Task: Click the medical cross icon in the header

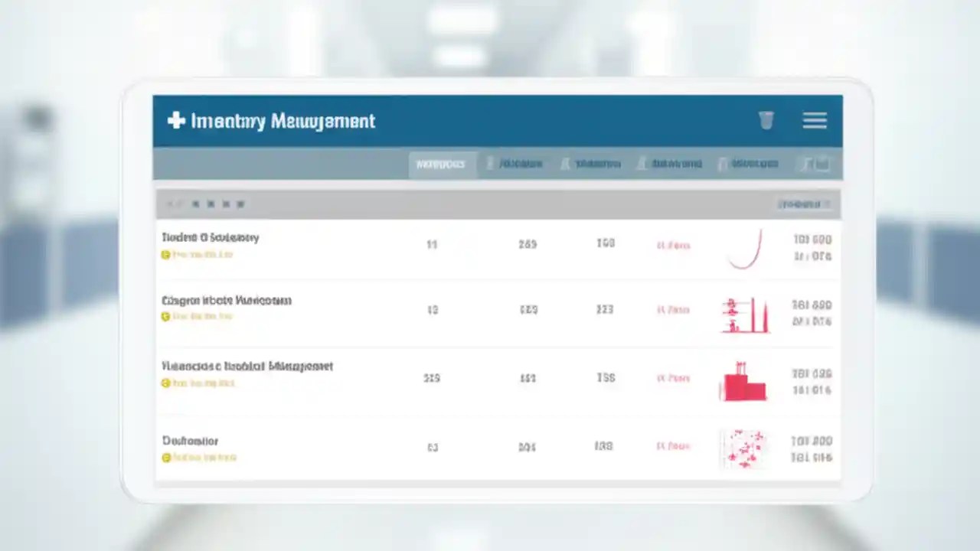Action: pyautogui.click(x=174, y=120)
